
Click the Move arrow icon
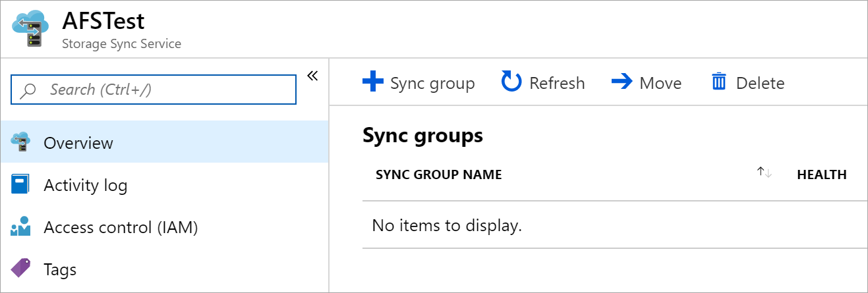point(622,83)
